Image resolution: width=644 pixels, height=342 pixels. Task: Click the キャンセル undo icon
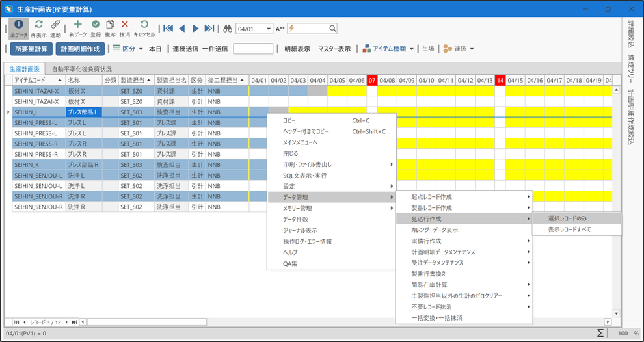tap(144, 24)
